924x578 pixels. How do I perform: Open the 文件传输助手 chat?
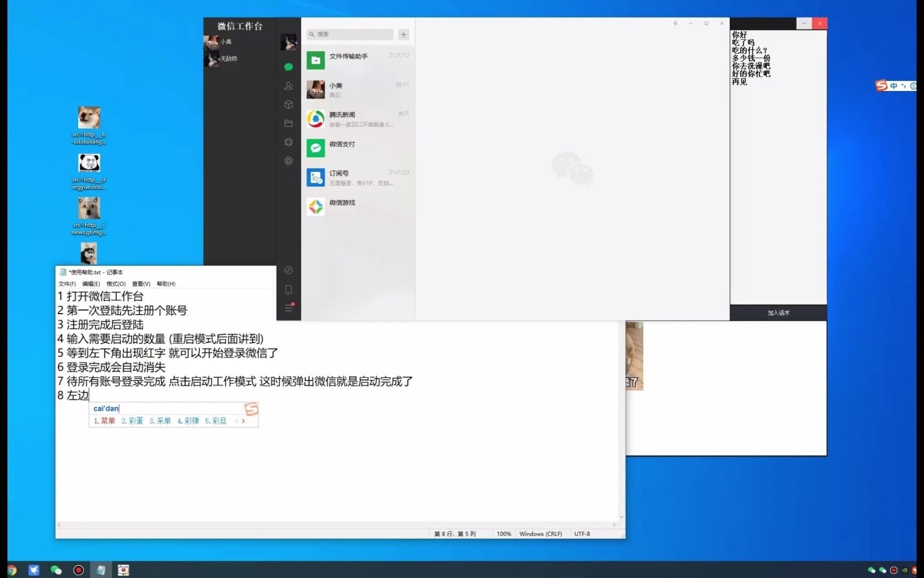point(358,60)
